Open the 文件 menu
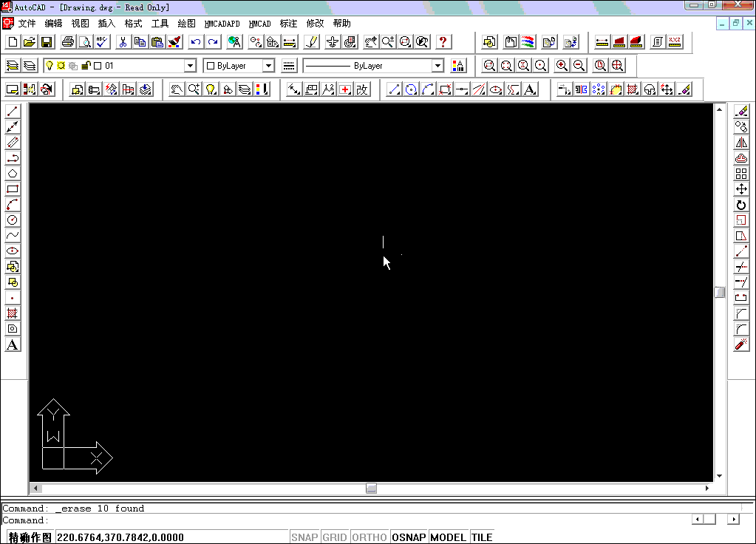 point(27,24)
